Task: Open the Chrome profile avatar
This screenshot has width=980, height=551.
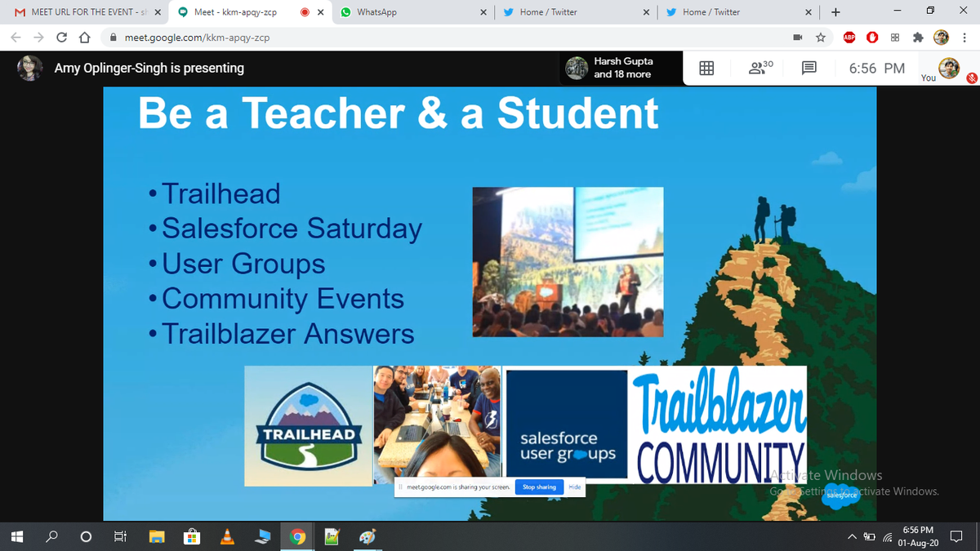Action: pos(942,38)
